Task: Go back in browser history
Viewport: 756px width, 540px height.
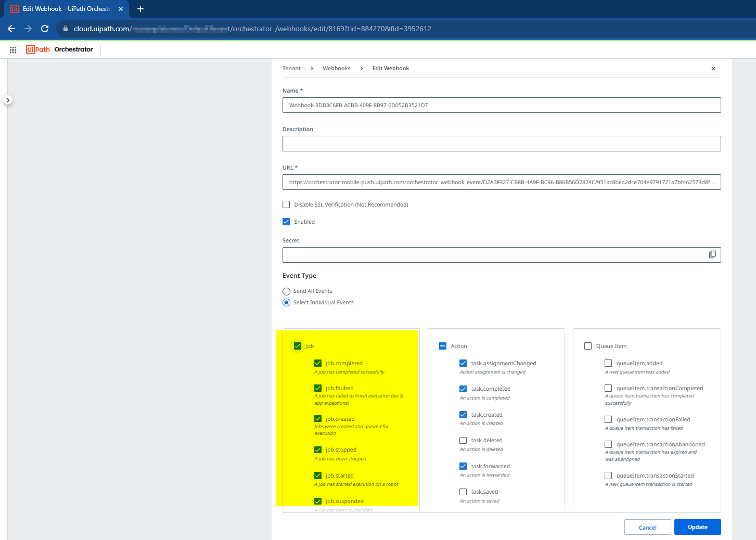Action: point(11,29)
